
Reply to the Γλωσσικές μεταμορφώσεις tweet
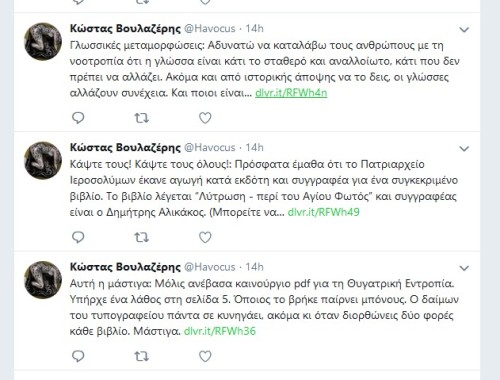[78, 118]
